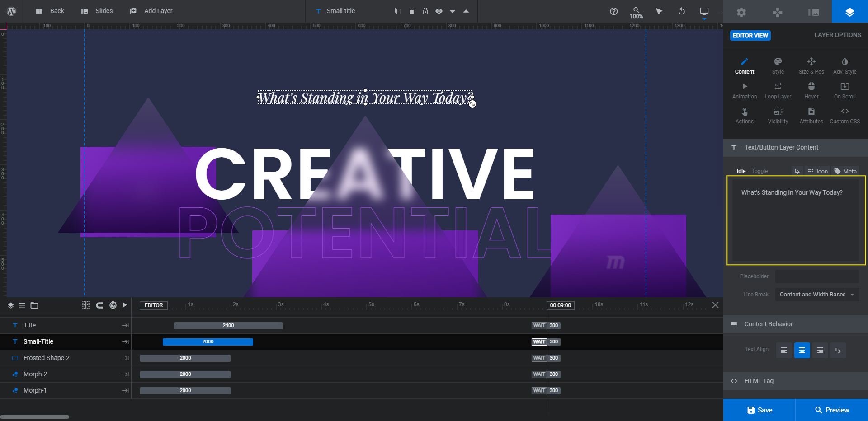Play the timeline animation
The height and width of the screenshot is (421, 868).
point(125,305)
